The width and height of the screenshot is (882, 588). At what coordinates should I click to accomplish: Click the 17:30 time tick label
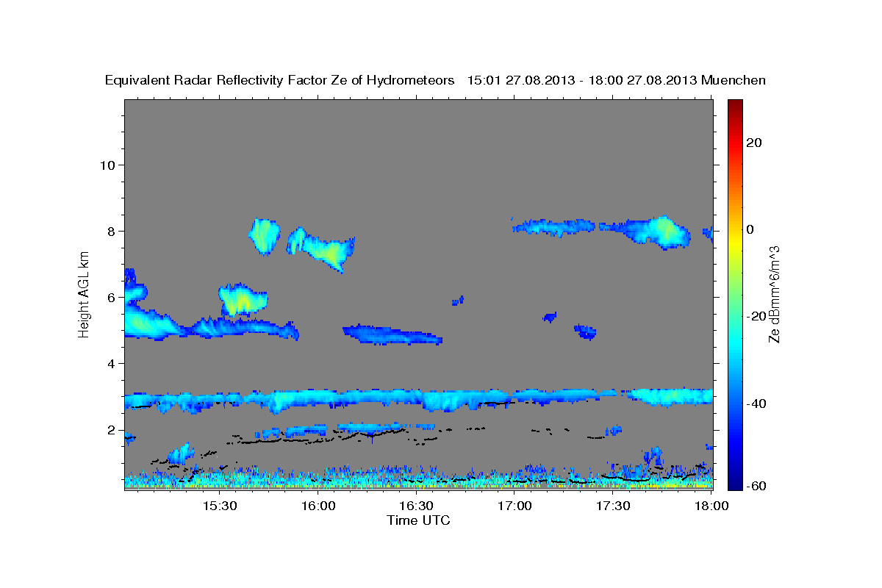point(613,506)
